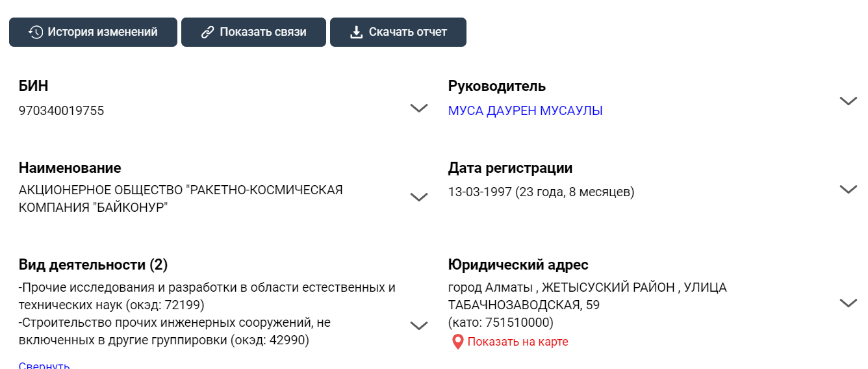Viewport: 868px width, 369px height.
Task: Click the clock history icon
Action: 36,32
